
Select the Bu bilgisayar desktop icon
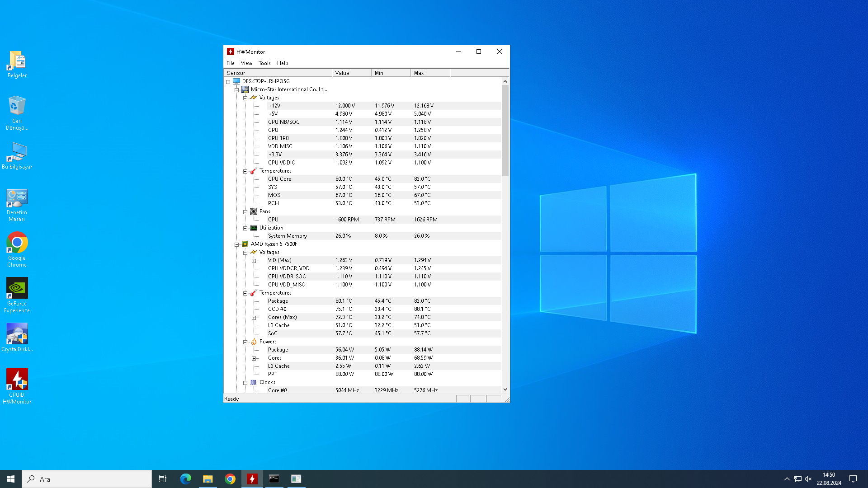[17, 156]
